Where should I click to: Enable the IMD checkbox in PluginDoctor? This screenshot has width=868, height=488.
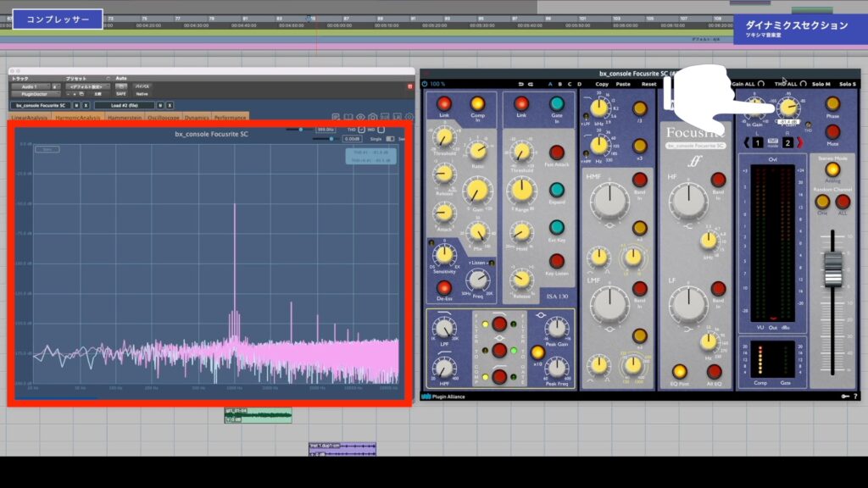pos(381,130)
